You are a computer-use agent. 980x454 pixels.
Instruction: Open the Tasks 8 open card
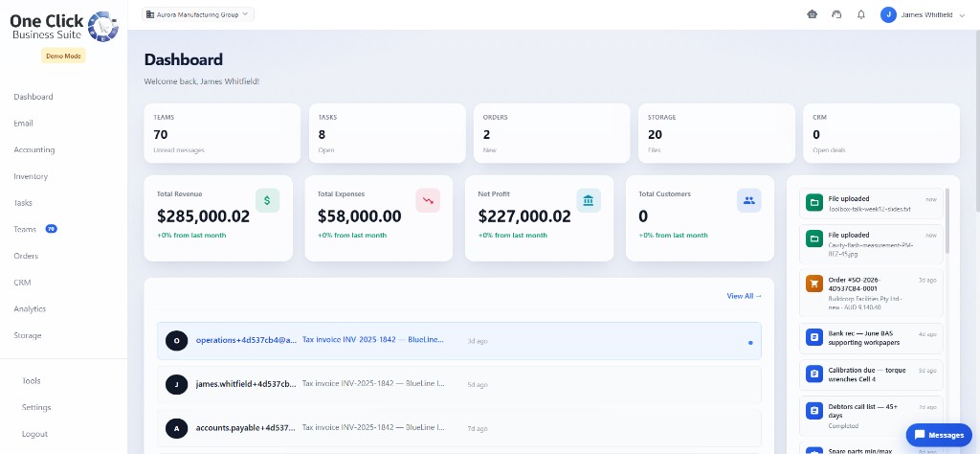pos(388,133)
